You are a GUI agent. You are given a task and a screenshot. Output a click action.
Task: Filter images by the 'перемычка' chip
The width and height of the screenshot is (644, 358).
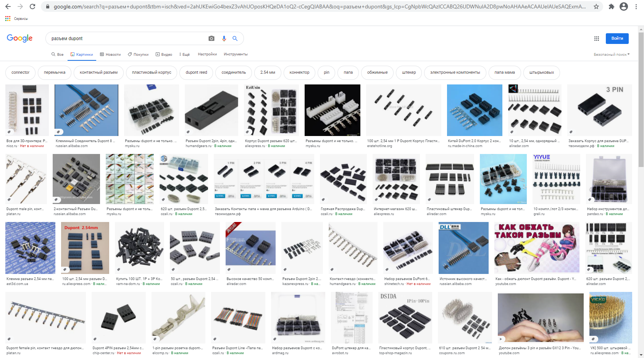55,73
